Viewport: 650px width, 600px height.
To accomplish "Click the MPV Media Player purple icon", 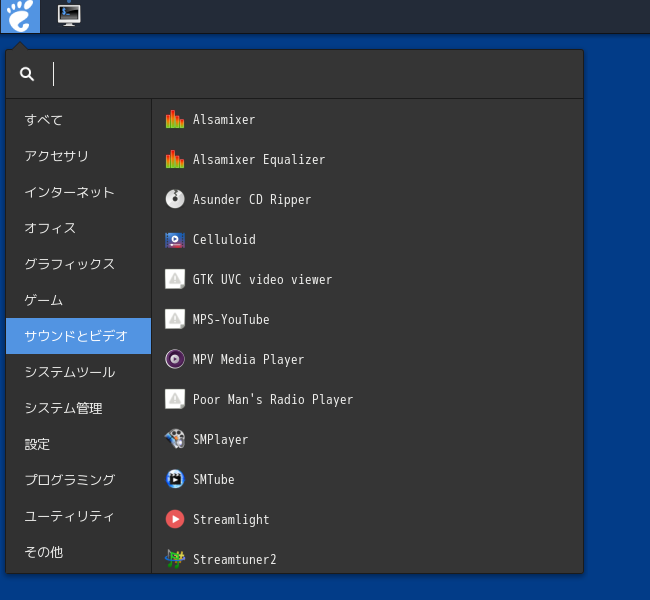I will tap(175, 359).
